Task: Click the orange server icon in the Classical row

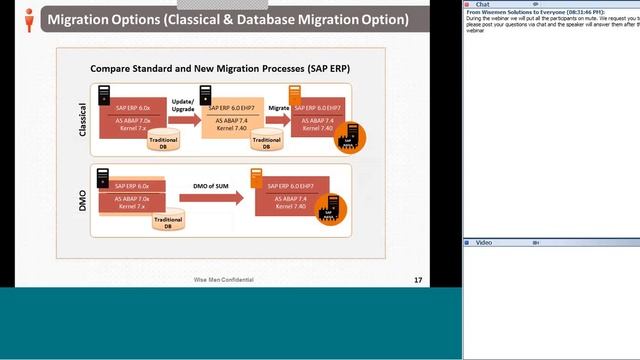Action: pyautogui.click(x=295, y=96)
